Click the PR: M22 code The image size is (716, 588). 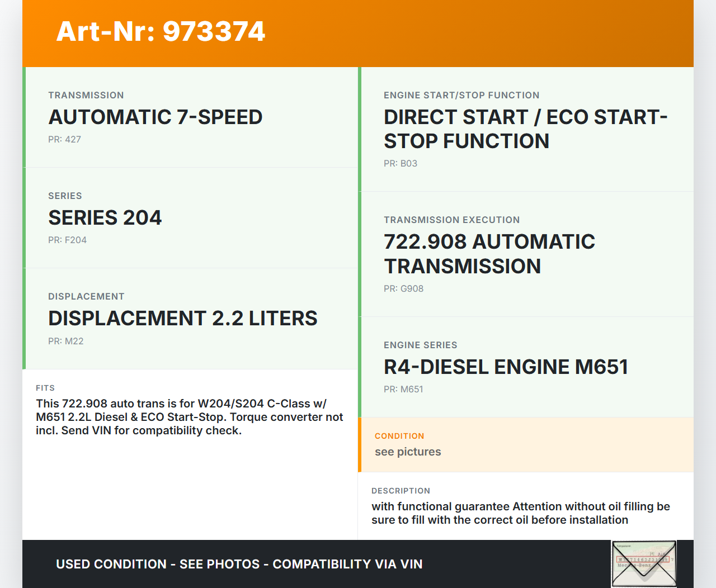point(65,342)
